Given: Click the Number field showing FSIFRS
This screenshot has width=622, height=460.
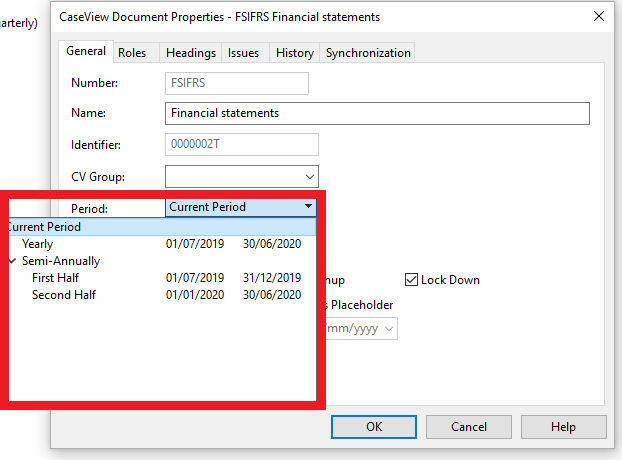Looking at the screenshot, I should [x=237, y=83].
